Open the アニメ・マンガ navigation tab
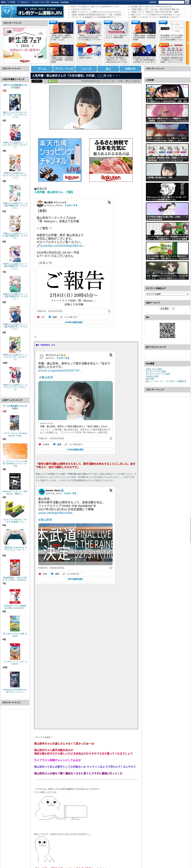191x868 pixels. pos(64,69)
